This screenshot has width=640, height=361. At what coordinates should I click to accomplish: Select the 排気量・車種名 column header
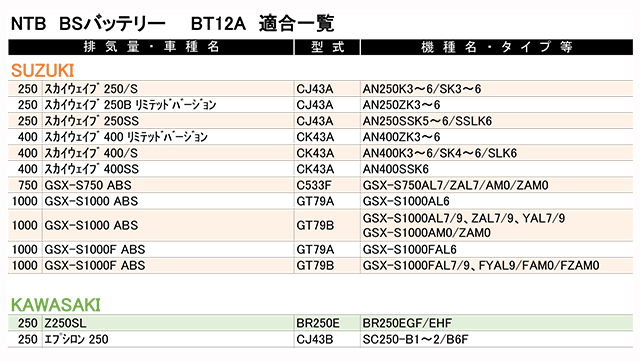[x=151, y=47]
